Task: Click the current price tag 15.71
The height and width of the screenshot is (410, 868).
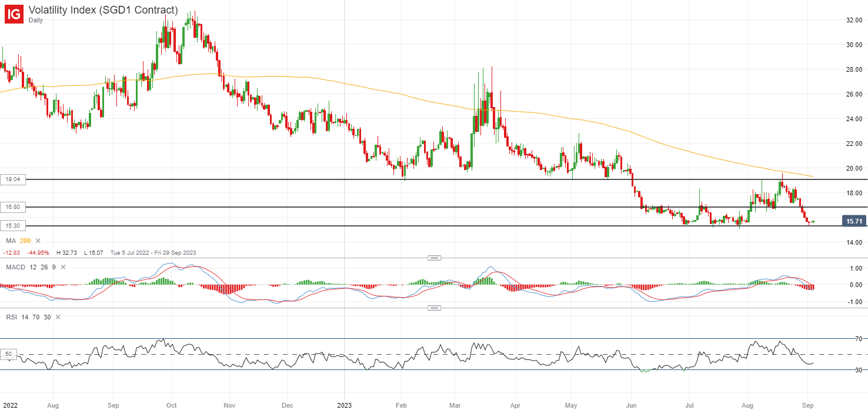Action: click(853, 221)
